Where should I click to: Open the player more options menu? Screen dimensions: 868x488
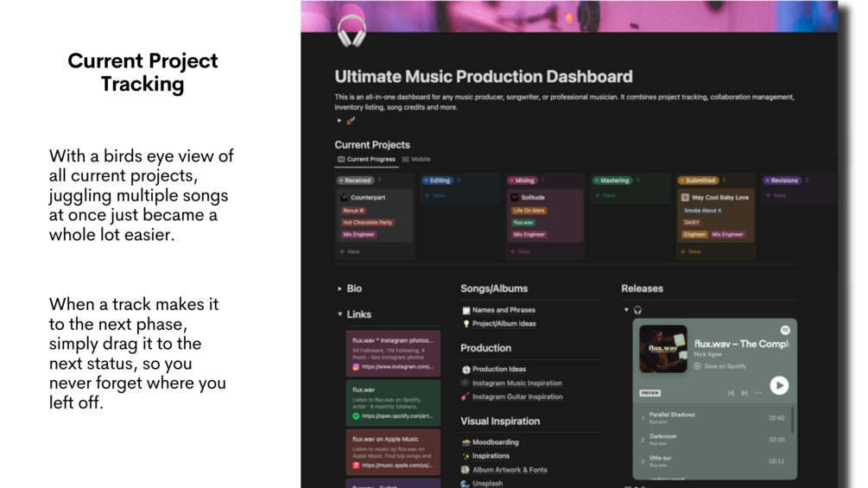coord(757,393)
